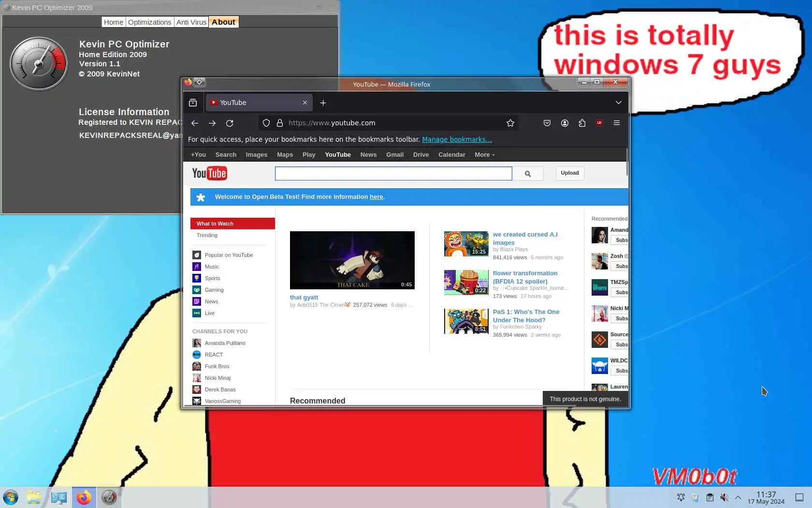Screen dimensions: 812x508
Task: Open the Firefox account icon
Action: [565, 123]
